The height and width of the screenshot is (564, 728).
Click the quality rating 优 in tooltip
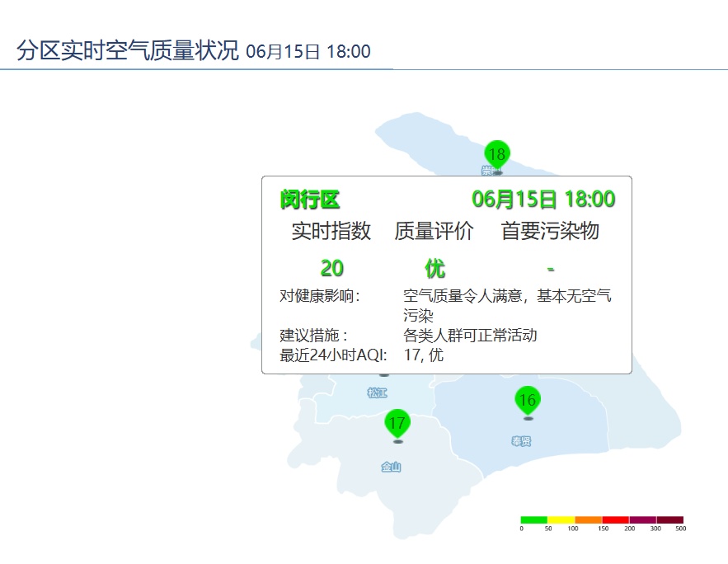[x=435, y=268]
